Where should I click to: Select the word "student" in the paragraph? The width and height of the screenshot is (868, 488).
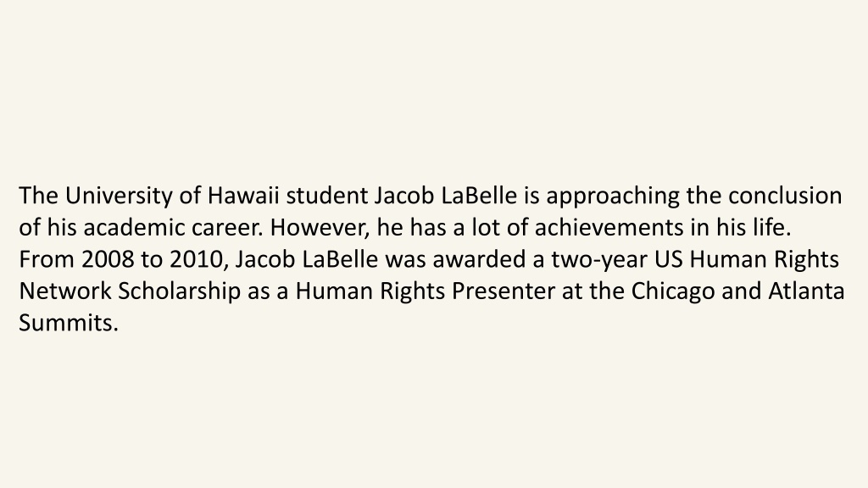point(326,196)
